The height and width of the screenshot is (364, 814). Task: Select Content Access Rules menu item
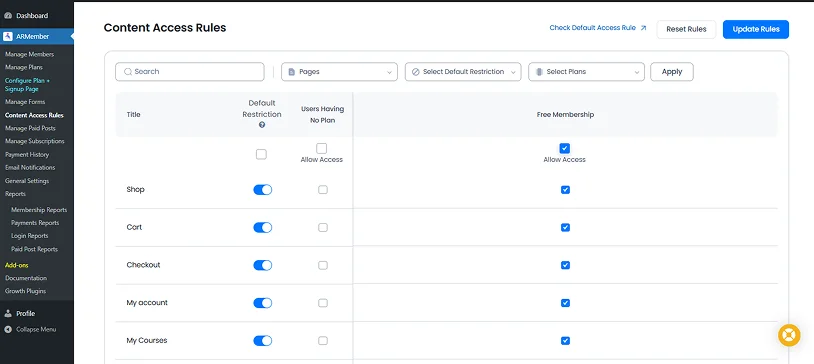34,115
